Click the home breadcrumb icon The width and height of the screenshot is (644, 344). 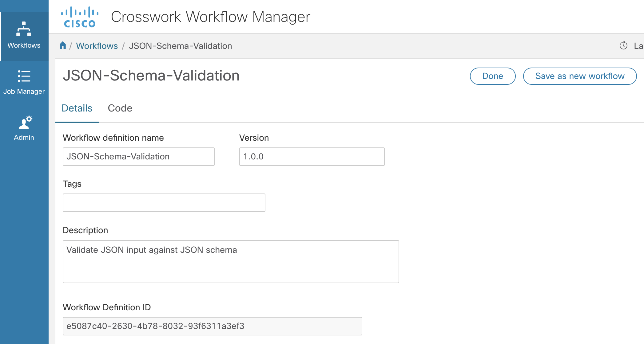[x=63, y=45]
